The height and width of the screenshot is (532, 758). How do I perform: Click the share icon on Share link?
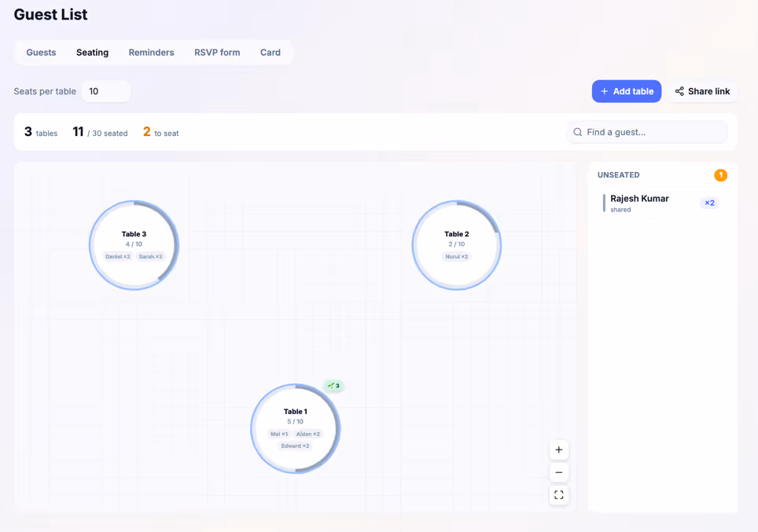[x=679, y=91]
